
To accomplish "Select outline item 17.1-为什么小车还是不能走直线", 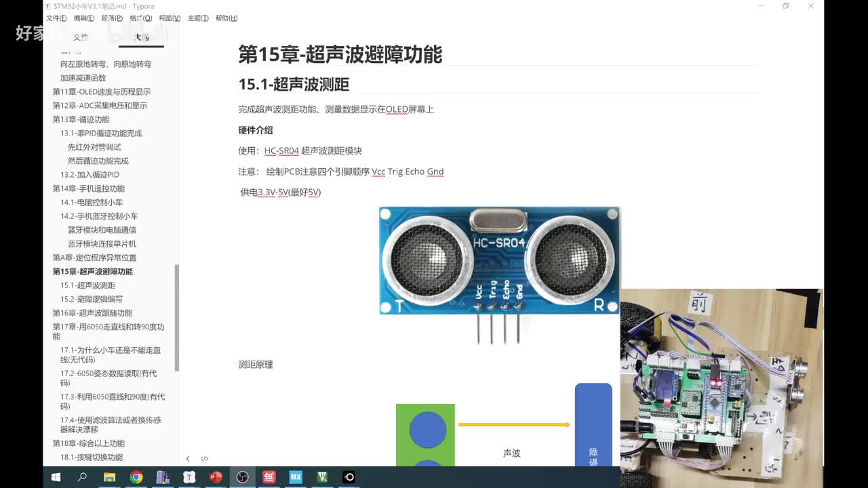I will pyautogui.click(x=111, y=355).
